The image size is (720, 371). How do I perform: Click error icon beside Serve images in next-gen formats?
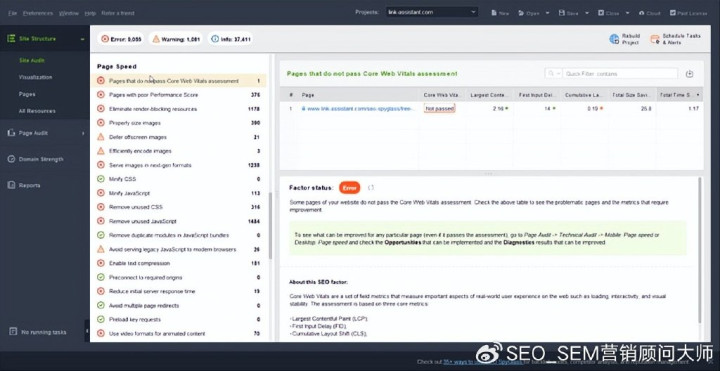tap(101, 165)
